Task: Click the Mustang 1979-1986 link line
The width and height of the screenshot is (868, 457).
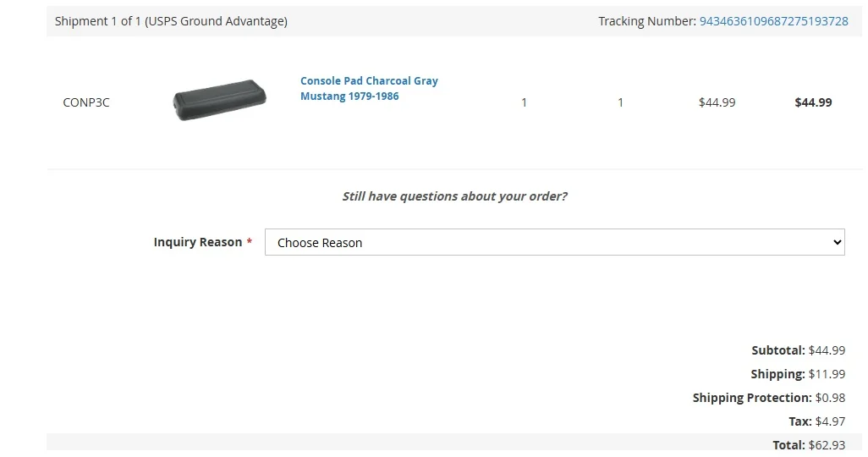Action: [x=349, y=96]
